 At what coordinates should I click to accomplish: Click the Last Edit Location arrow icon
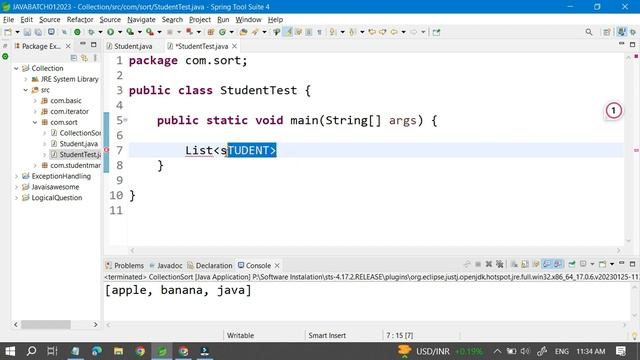(372, 32)
